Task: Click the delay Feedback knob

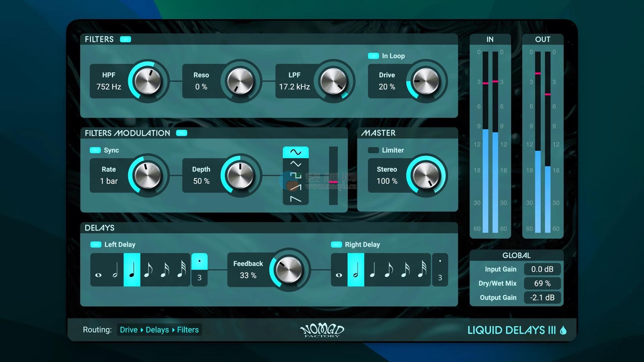Action: (289, 270)
